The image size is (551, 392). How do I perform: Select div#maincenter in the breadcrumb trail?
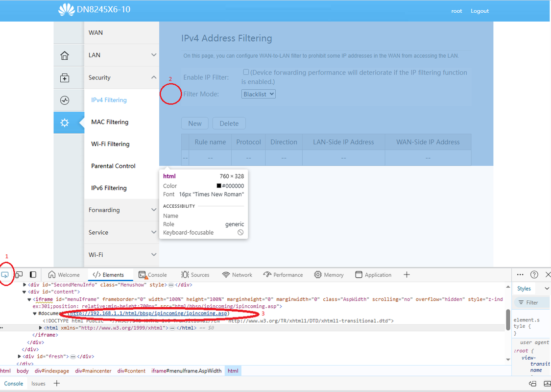tap(93, 371)
